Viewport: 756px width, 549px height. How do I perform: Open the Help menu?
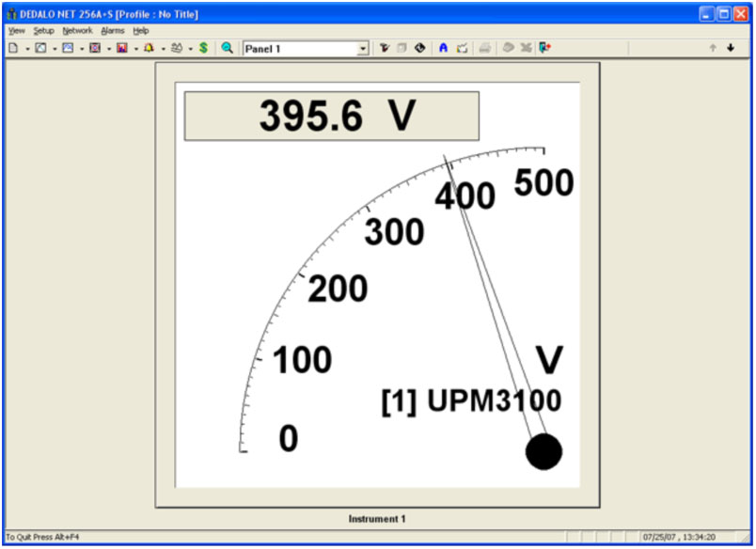click(141, 31)
